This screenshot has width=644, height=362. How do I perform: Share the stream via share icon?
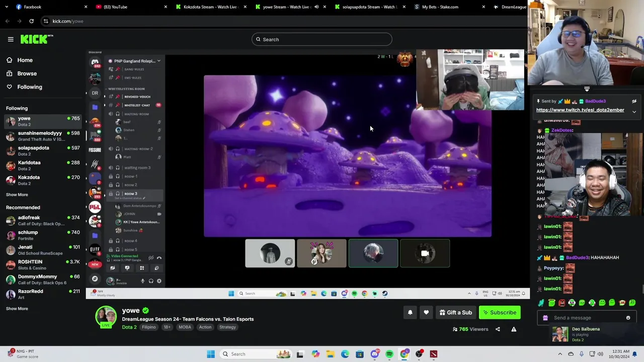(498, 329)
